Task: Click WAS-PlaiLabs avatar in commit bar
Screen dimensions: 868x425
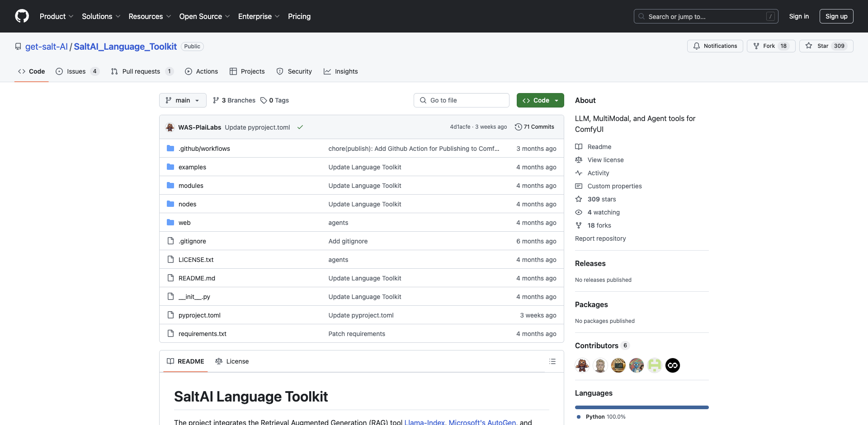Action: pyautogui.click(x=170, y=127)
